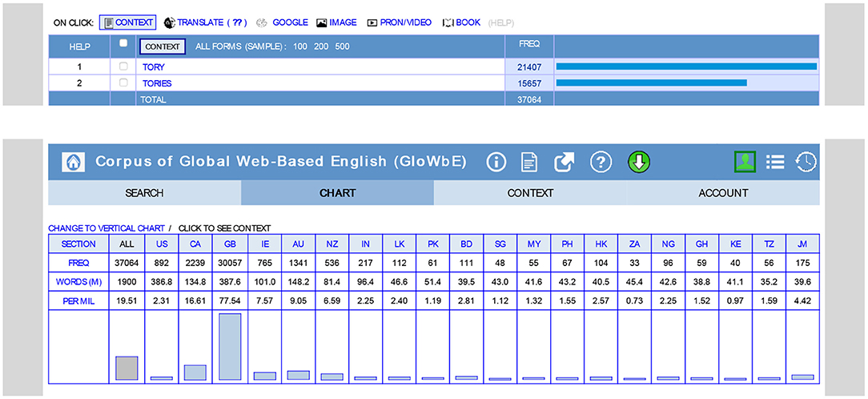Click the AU chart bar
Viewport: 868px width, 399px height.
299,375
